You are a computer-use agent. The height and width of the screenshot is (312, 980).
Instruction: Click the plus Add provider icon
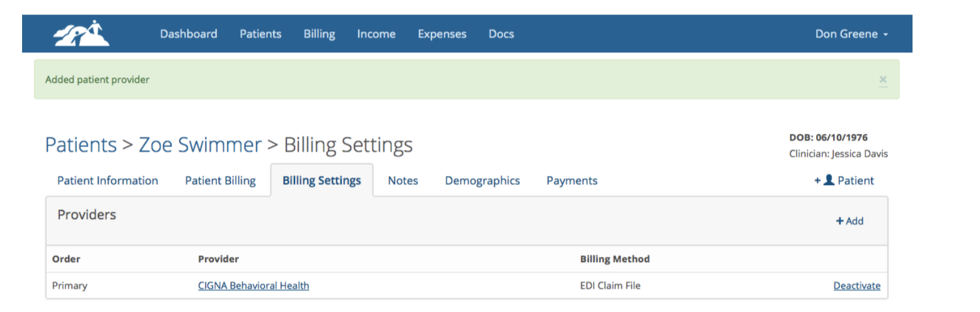click(839, 221)
